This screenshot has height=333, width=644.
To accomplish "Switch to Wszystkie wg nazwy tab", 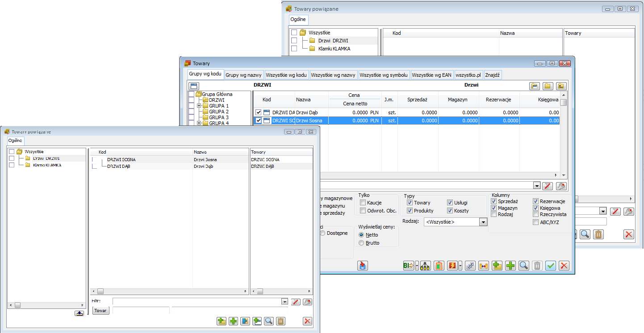I will 333,75.
